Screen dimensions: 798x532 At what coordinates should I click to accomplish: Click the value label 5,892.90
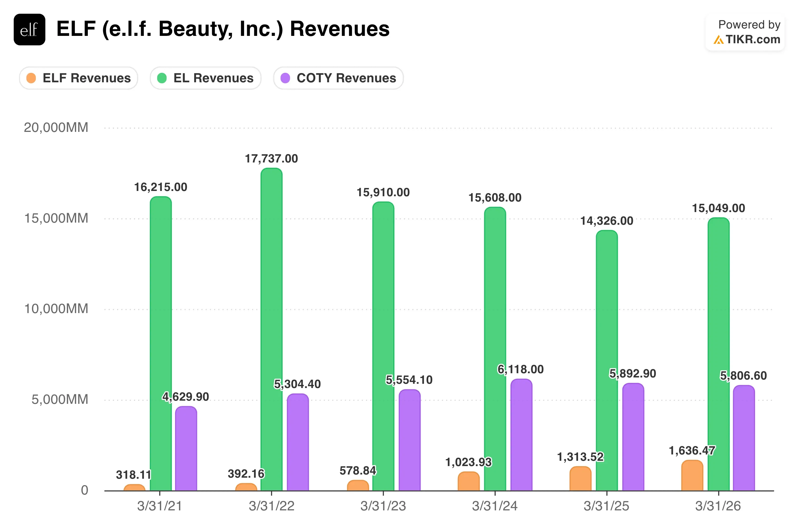click(633, 373)
